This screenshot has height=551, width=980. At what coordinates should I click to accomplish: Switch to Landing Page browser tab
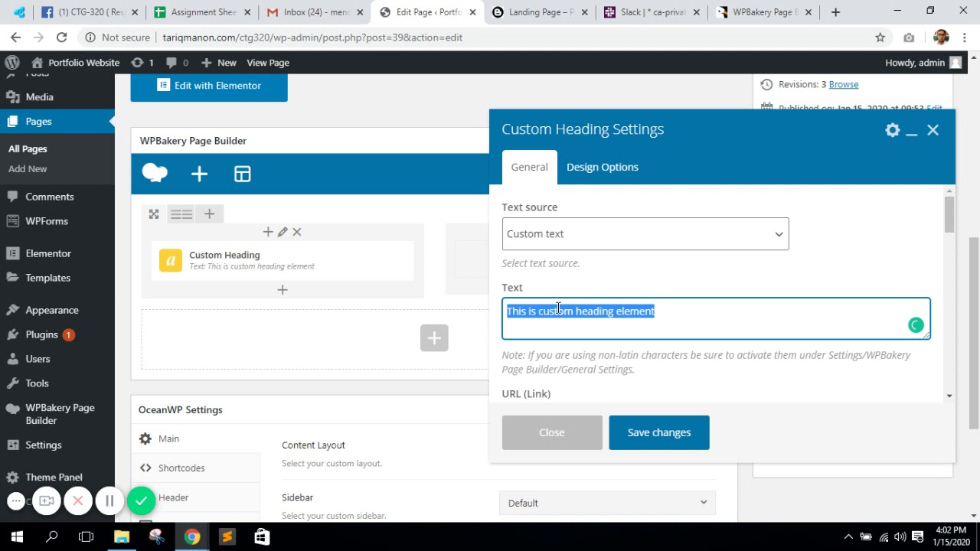click(541, 12)
